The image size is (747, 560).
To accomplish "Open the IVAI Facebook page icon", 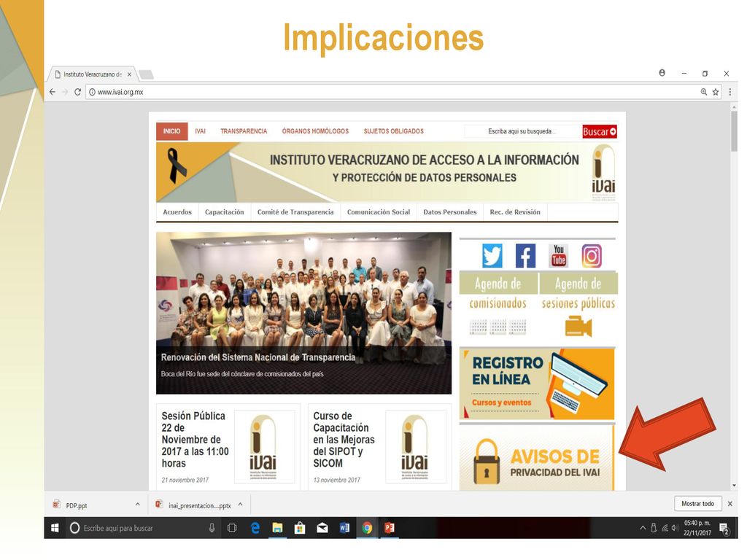I will 525,256.
